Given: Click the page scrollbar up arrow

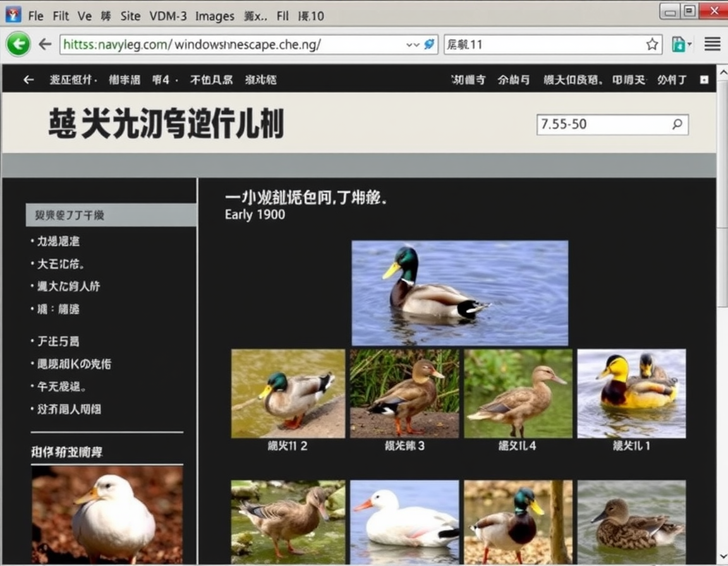Looking at the screenshot, I should pyautogui.click(x=722, y=73).
